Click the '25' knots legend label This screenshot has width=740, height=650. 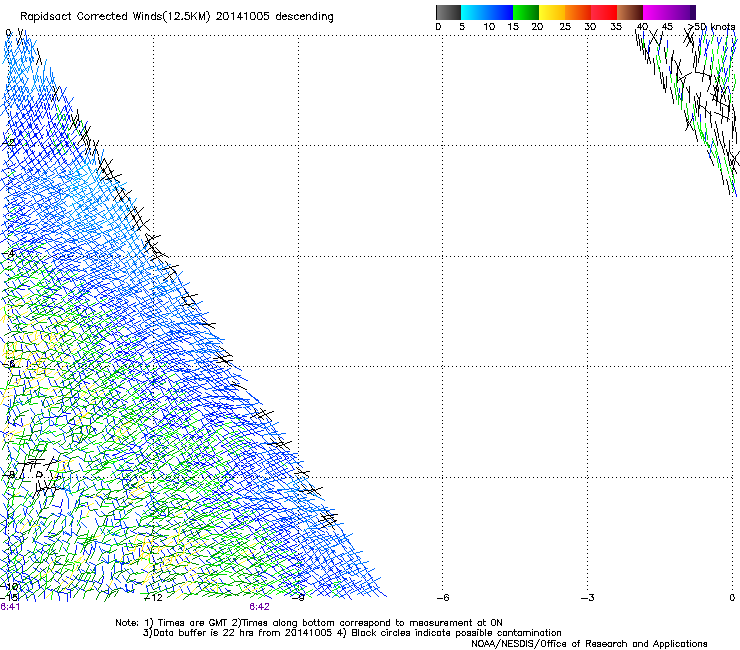click(x=565, y=27)
